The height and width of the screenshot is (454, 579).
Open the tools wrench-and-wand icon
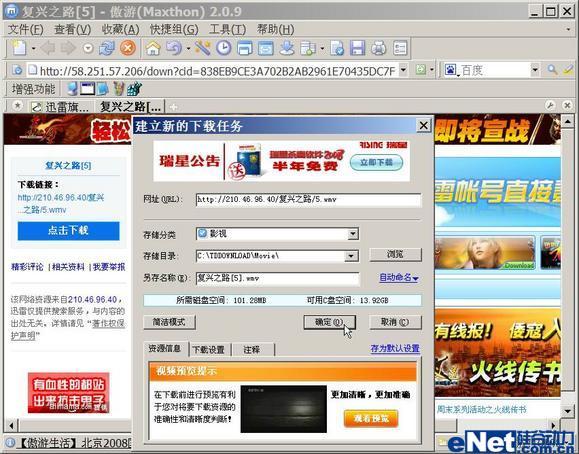[203, 48]
